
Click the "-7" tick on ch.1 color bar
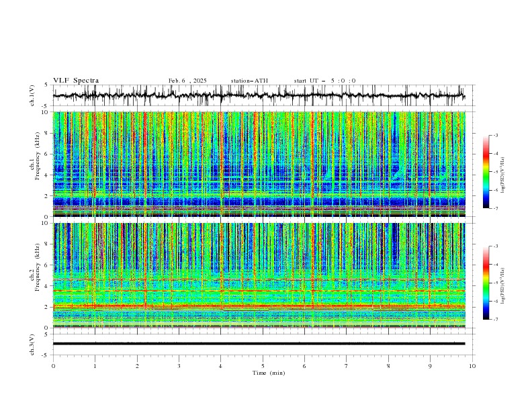click(496, 208)
